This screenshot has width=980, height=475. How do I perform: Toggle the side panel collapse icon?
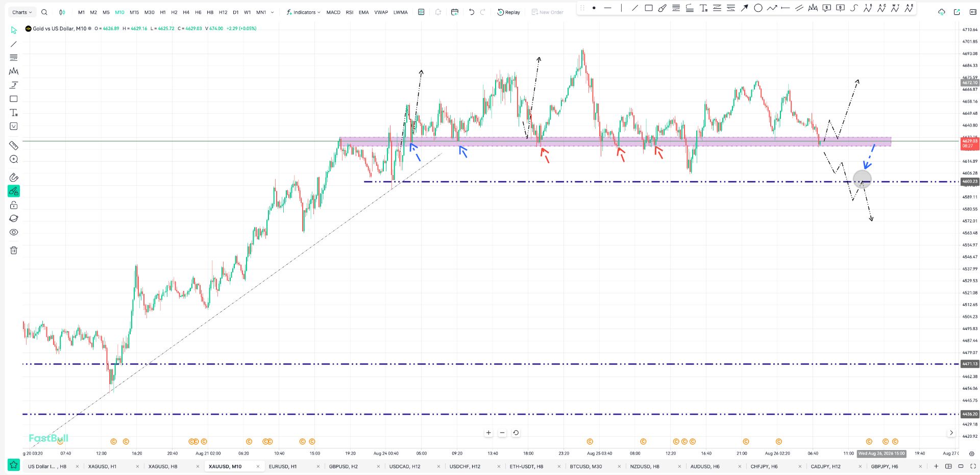pos(973,12)
